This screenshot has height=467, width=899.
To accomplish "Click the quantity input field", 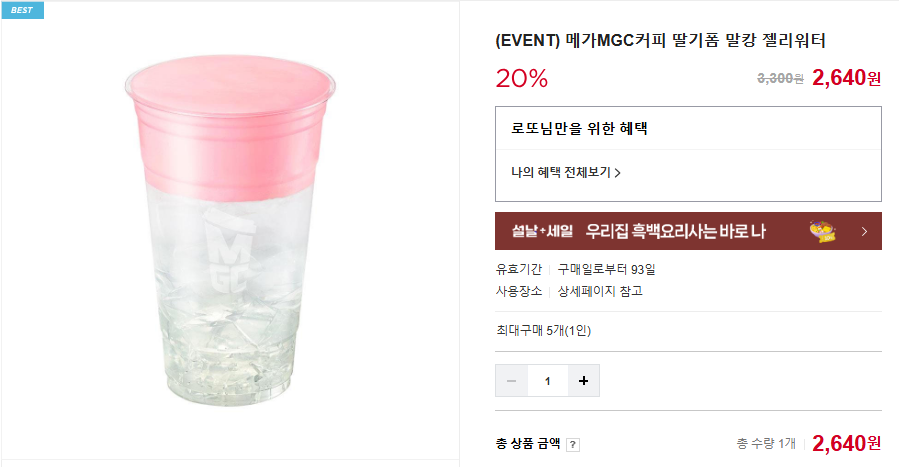I will click(x=547, y=381).
